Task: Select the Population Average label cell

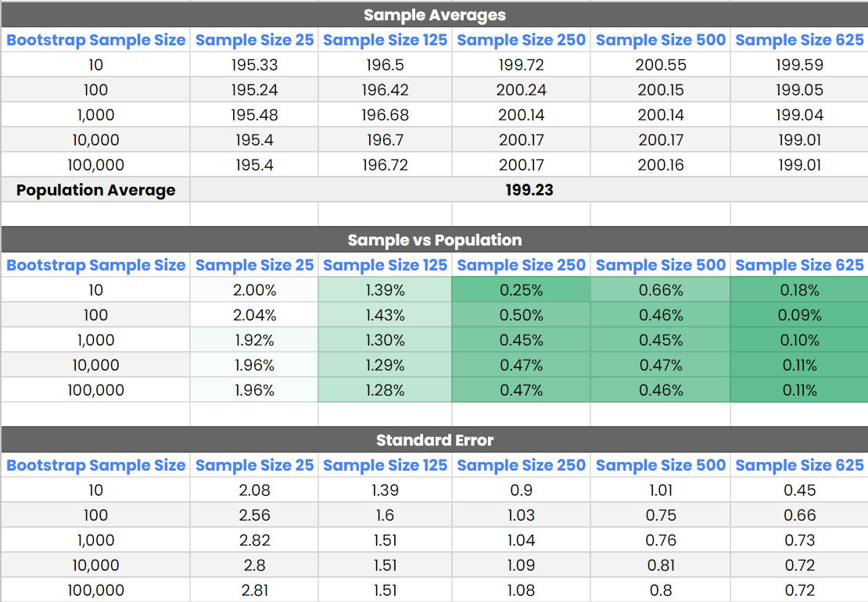Action: [95, 190]
